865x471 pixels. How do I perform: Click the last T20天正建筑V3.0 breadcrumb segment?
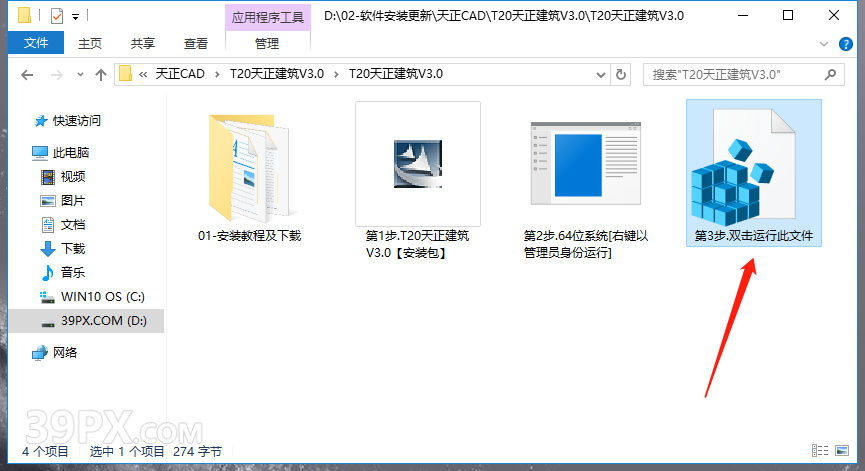396,74
